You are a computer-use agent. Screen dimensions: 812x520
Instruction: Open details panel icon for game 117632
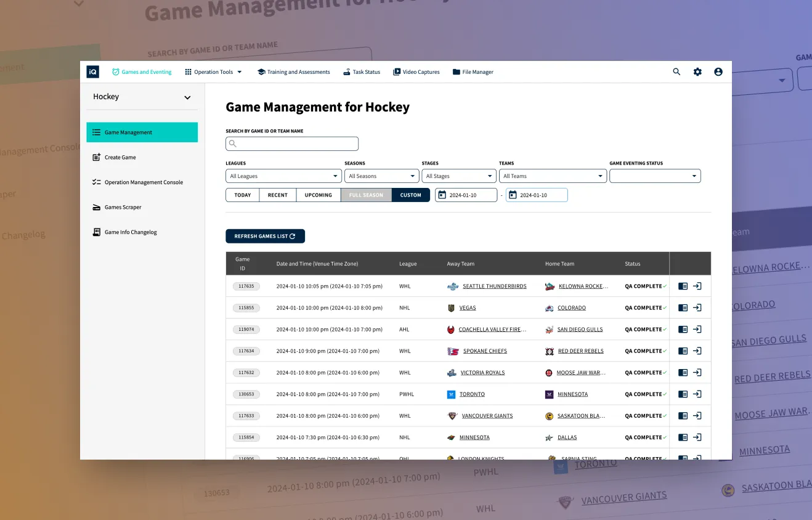click(x=683, y=372)
